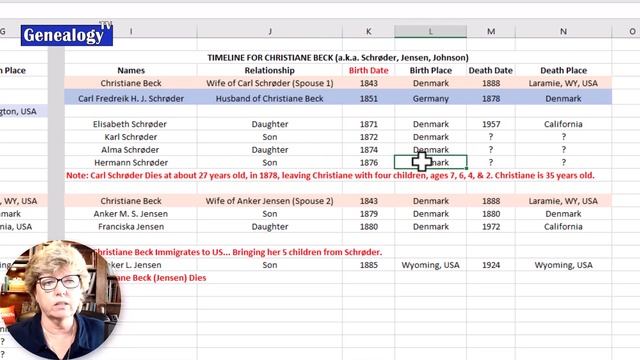Select birth year 1851 cell
Screen dimensions: 640x360
[368, 98]
